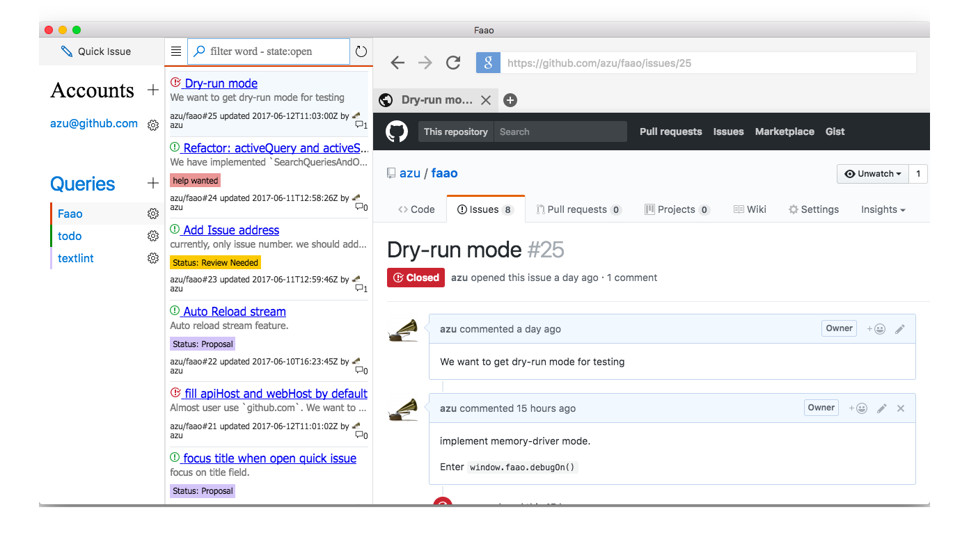The image size is (969, 560).
Task: Open the faao repository link
Action: pos(444,173)
